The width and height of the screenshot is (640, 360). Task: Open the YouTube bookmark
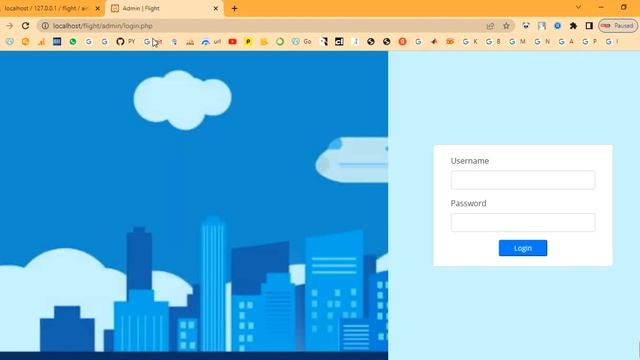(232, 41)
